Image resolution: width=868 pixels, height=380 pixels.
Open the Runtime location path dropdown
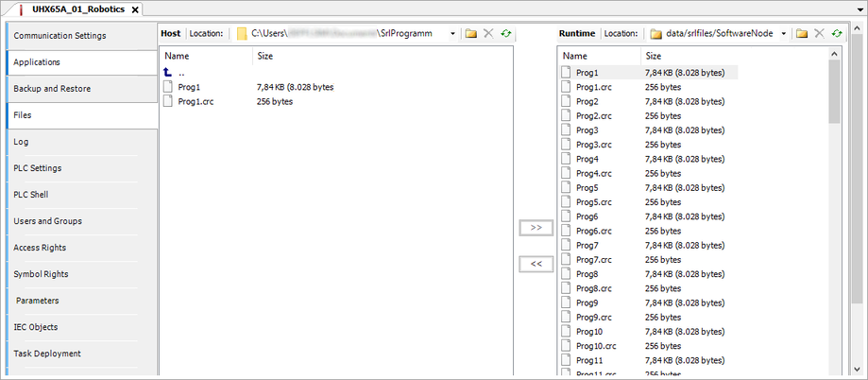click(784, 34)
